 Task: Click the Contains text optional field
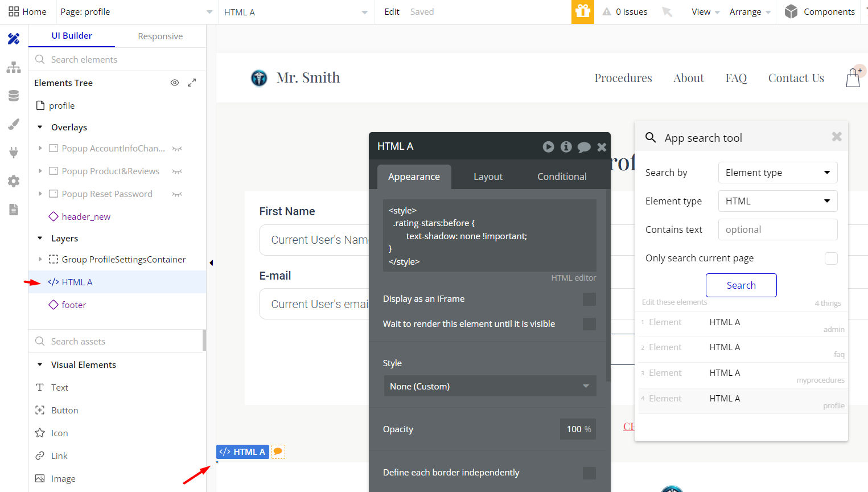(778, 229)
